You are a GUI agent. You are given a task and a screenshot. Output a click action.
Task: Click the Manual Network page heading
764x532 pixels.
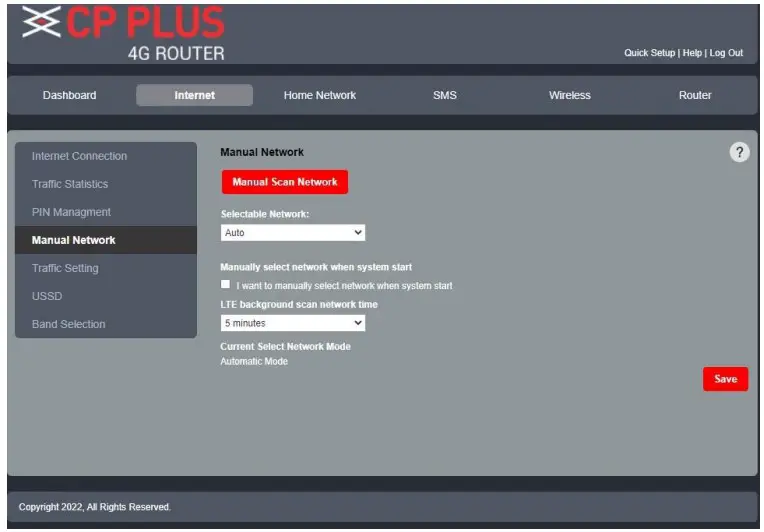262,152
